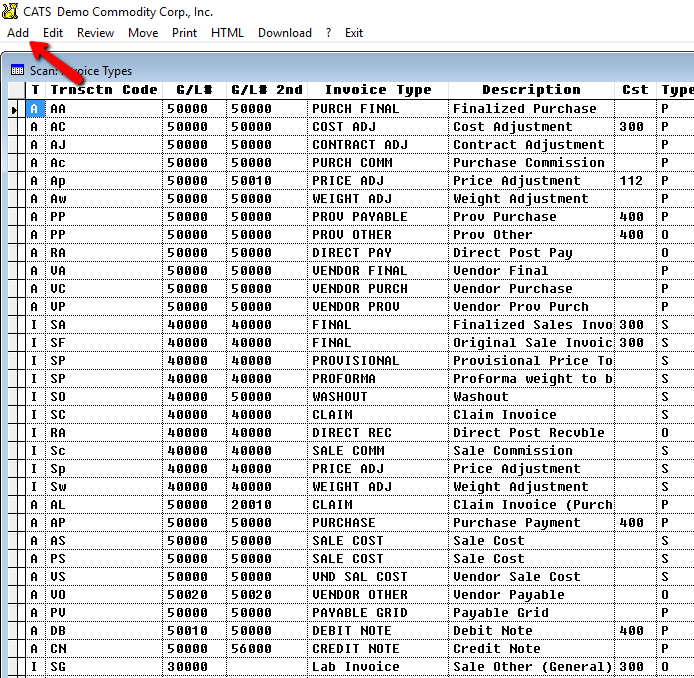694x678 pixels.
Task: Click the row selector beside the AC row
Action: (17, 127)
